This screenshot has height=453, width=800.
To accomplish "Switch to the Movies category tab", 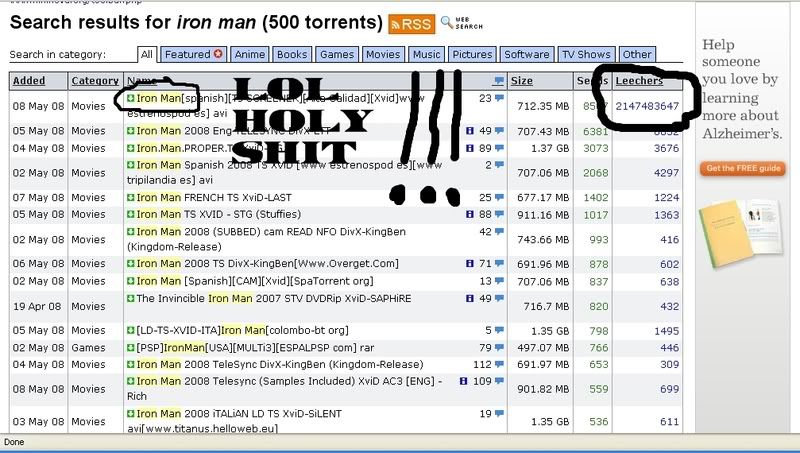I will coord(383,55).
